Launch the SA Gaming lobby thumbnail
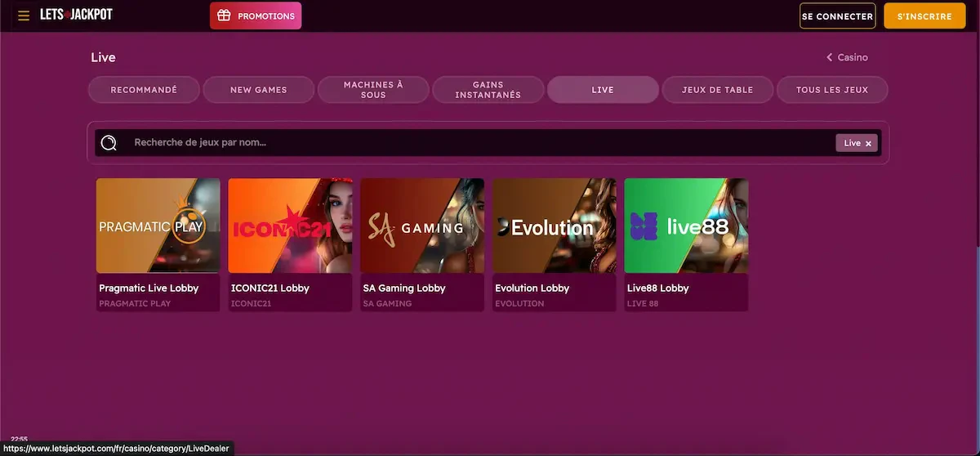 tap(422, 226)
